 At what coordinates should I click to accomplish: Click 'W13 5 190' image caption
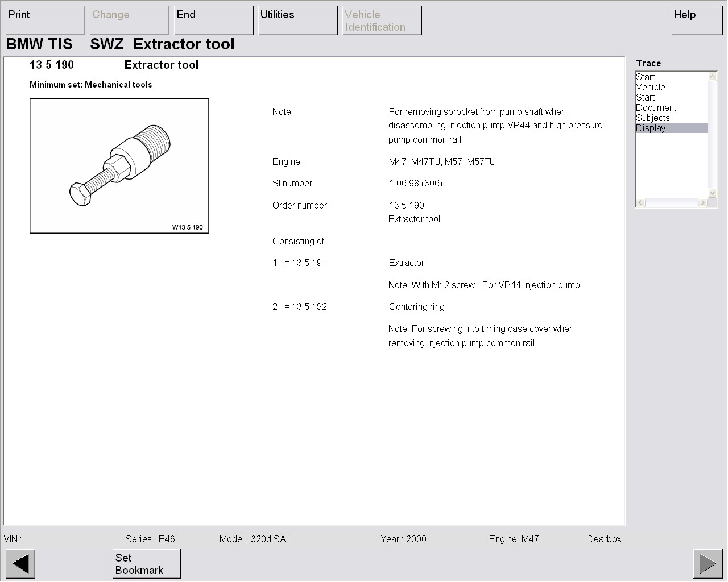click(188, 227)
